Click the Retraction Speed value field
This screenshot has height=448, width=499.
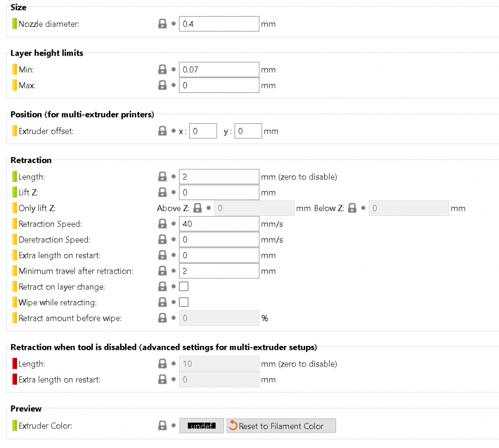(219, 224)
